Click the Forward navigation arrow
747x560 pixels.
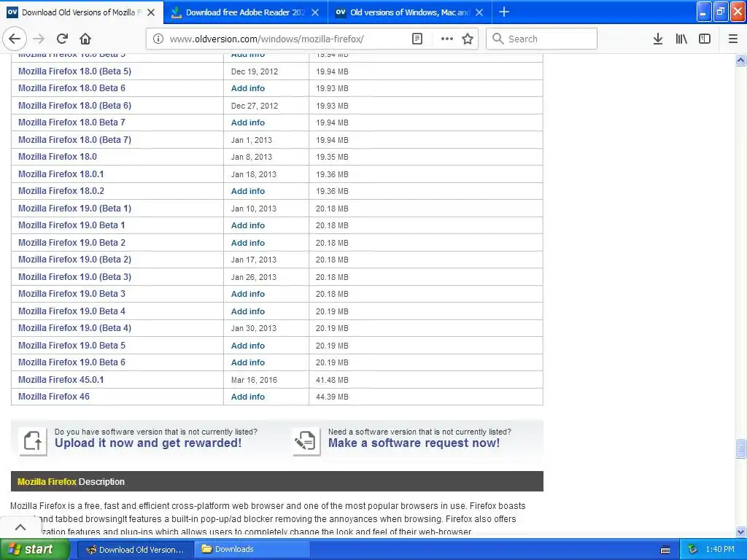click(x=39, y=39)
